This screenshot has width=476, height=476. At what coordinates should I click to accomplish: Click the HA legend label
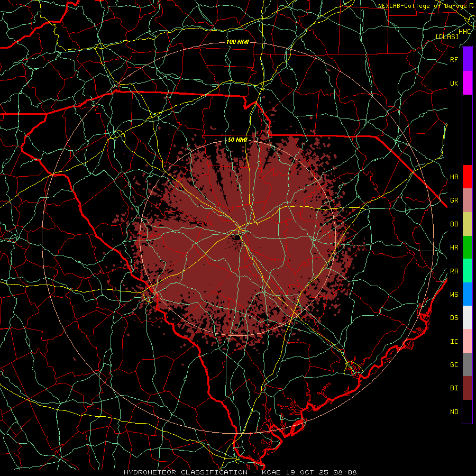454,177
